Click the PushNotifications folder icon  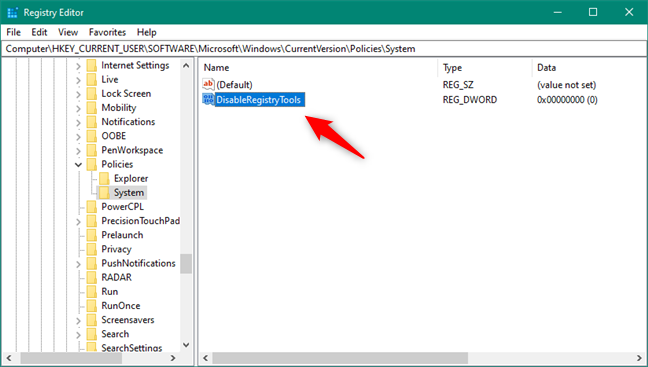click(92, 263)
